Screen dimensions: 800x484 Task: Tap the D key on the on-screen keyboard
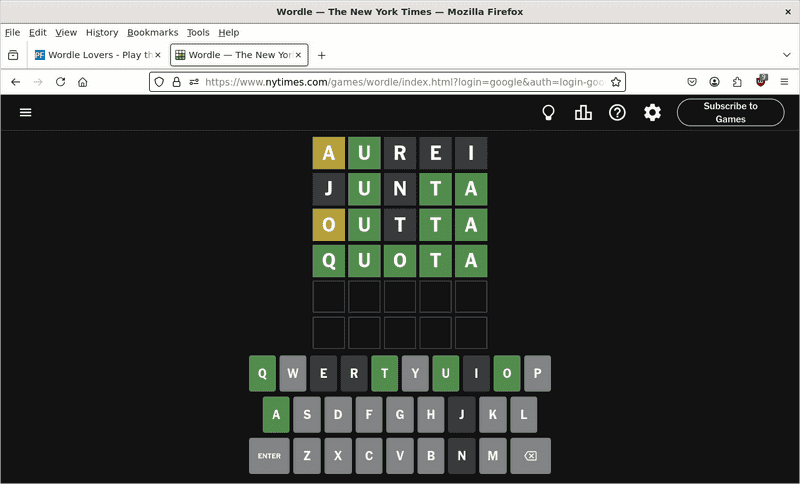[x=338, y=415]
